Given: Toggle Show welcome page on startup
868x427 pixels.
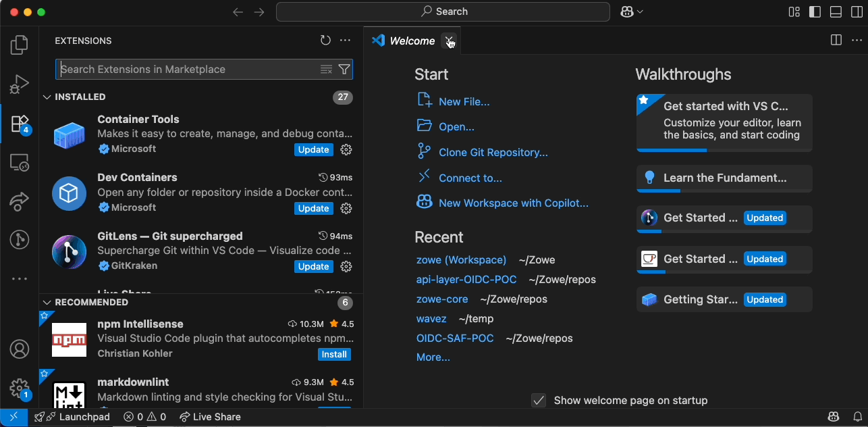Looking at the screenshot, I should pyautogui.click(x=539, y=400).
